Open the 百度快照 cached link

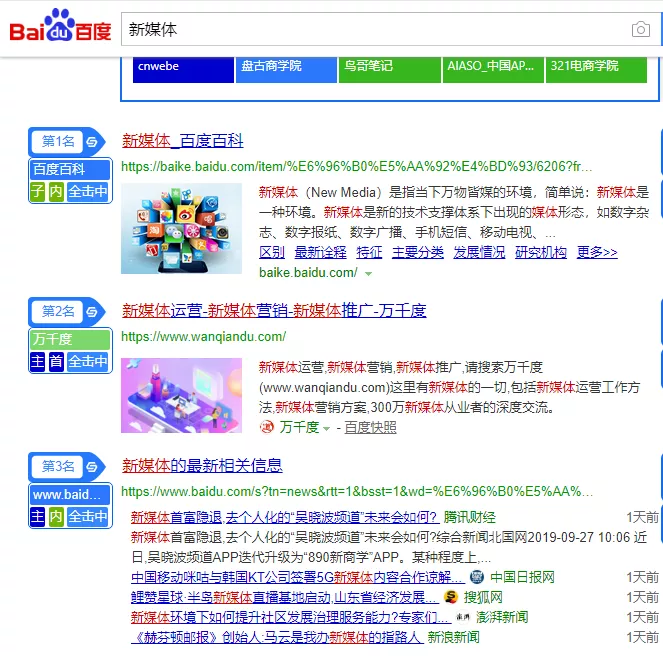[370, 427]
